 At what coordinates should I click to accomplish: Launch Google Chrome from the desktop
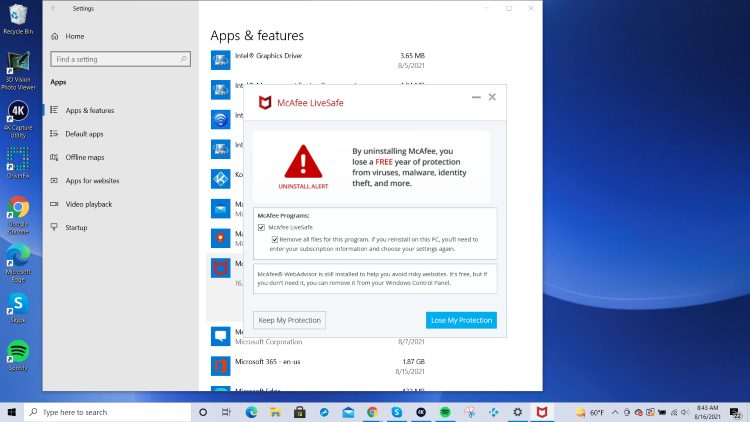(18, 215)
